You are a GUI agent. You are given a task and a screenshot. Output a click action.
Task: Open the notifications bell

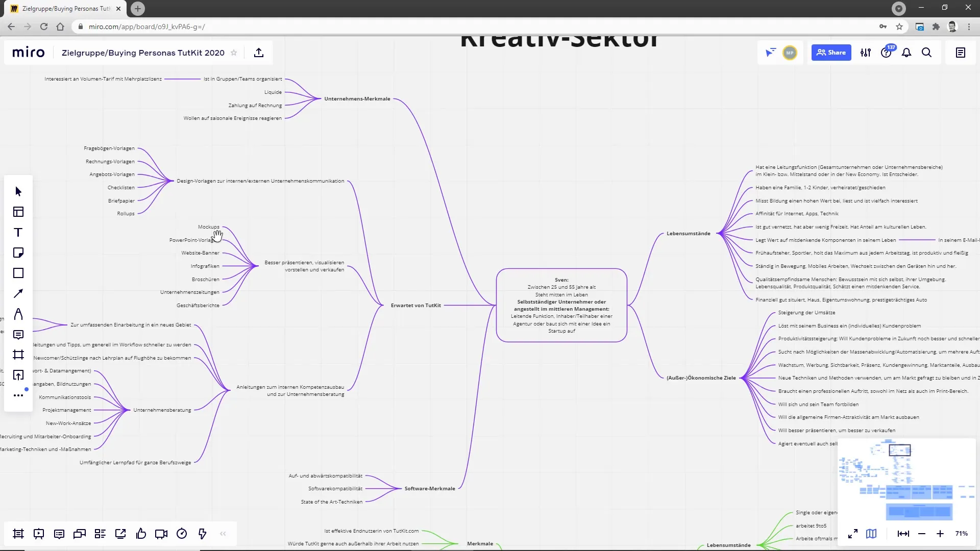[x=906, y=53]
